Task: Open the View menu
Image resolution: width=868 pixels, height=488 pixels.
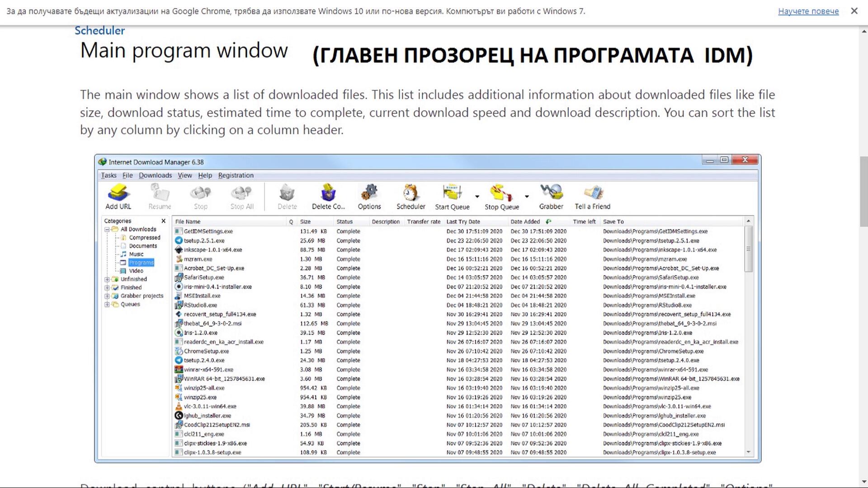Action: [184, 175]
